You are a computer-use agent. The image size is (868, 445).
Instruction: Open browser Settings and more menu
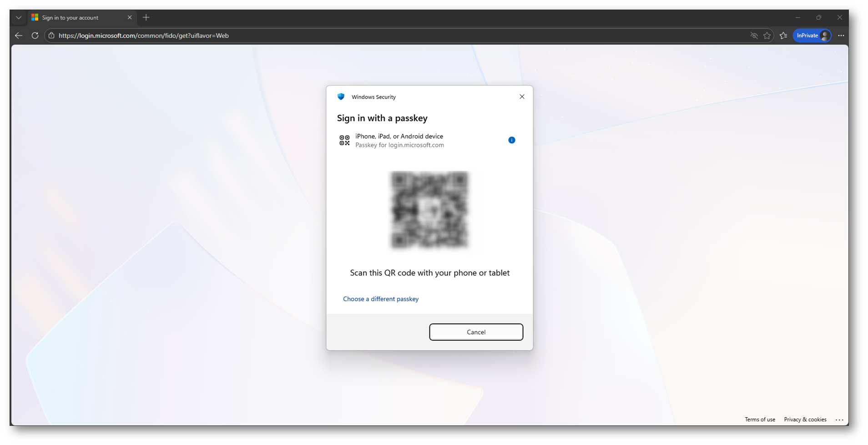point(841,35)
